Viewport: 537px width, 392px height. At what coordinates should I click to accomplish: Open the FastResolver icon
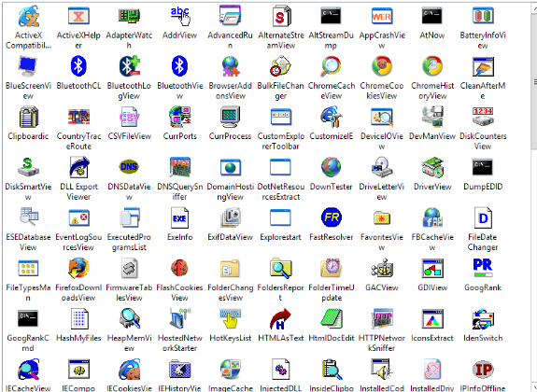(x=331, y=217)
